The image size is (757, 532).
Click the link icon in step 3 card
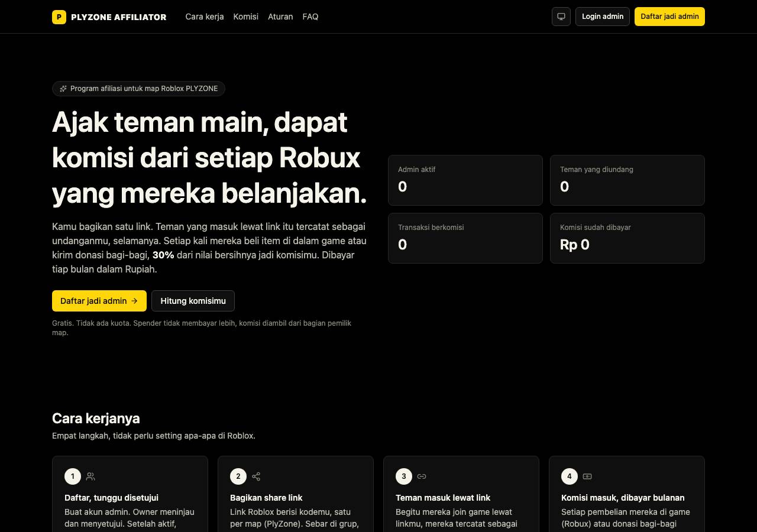422,476
